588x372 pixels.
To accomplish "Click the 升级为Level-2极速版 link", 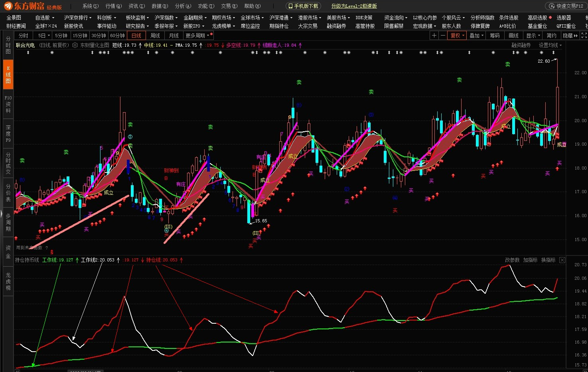I will [x=354, y=6].
